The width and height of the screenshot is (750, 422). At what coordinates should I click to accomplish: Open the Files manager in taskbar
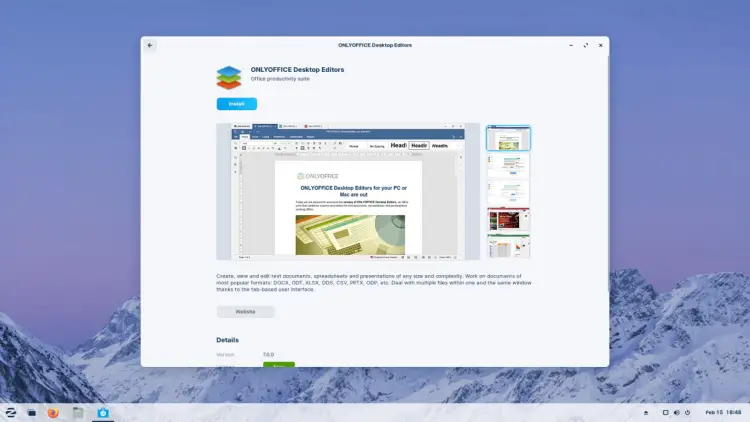coord(78,412)
